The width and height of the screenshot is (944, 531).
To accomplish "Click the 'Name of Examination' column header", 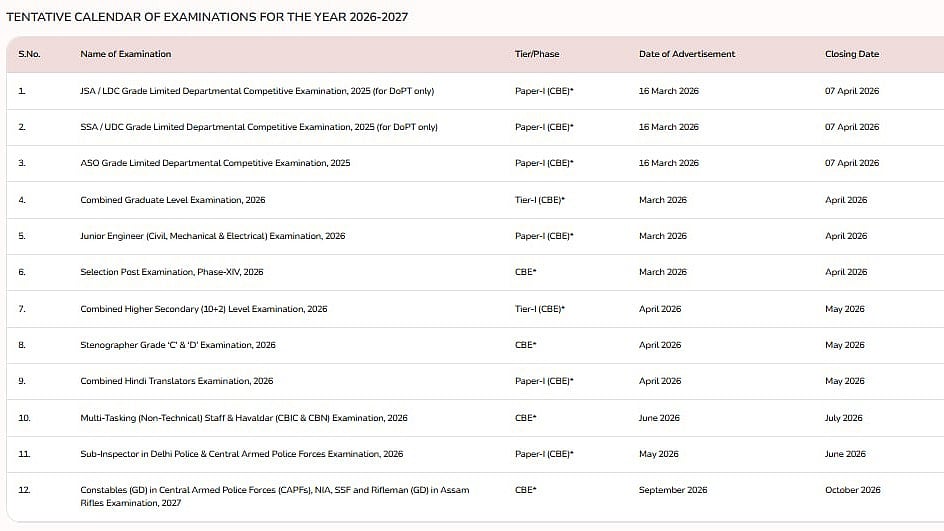I will (125, 54).
